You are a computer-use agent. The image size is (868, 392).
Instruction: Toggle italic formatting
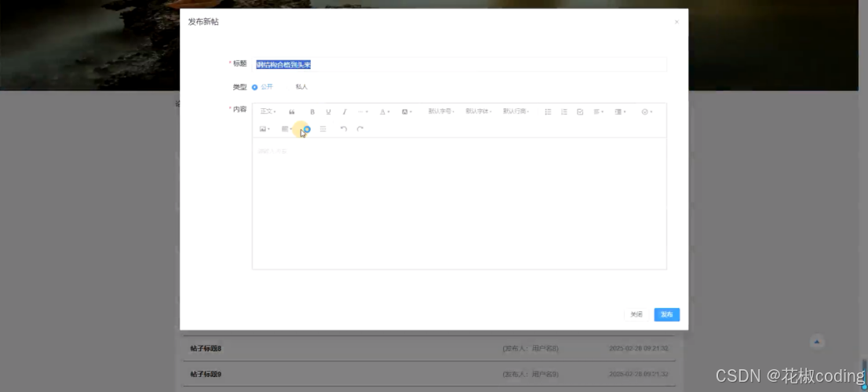tap(345, 111)
